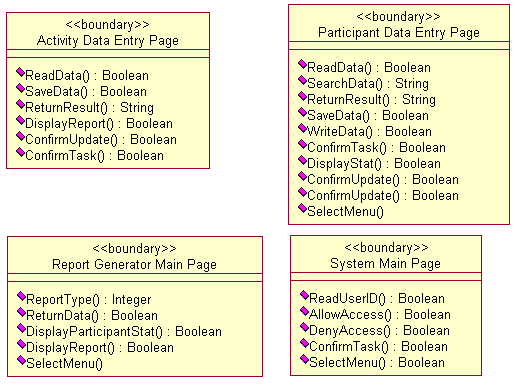Click the 'ReturnData() : Boolean' operation text

92,316
